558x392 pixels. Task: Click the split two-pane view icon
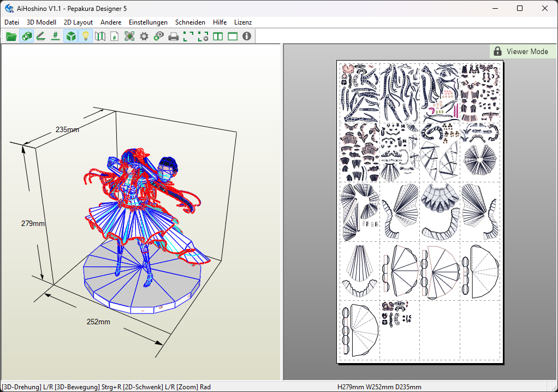tap(217, 37)
